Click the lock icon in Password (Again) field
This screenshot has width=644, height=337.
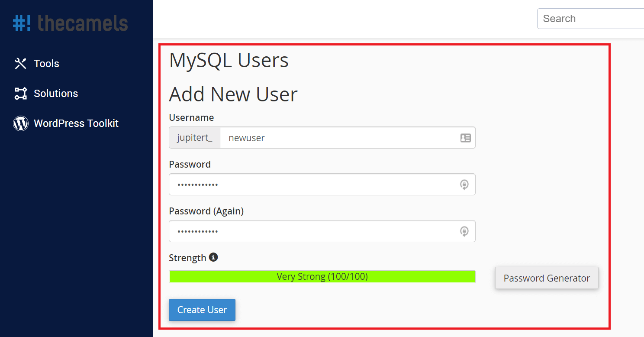pyautogui.click(x=464, y=231)
